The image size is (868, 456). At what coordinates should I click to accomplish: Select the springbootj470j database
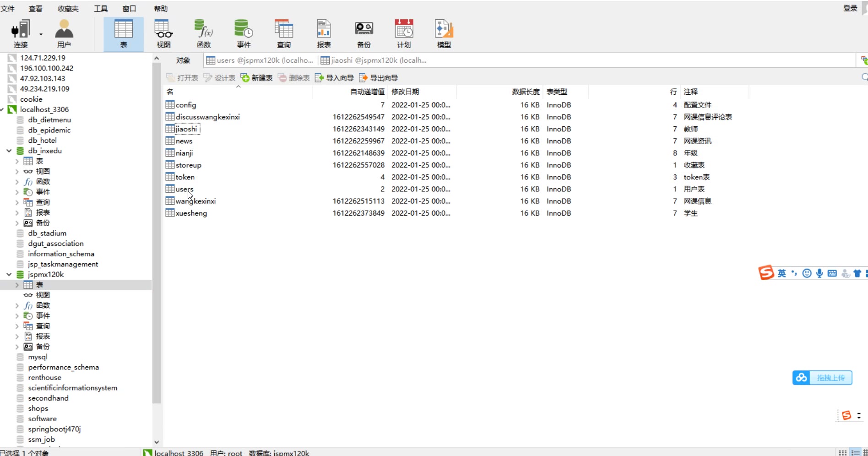pos(54,429)
